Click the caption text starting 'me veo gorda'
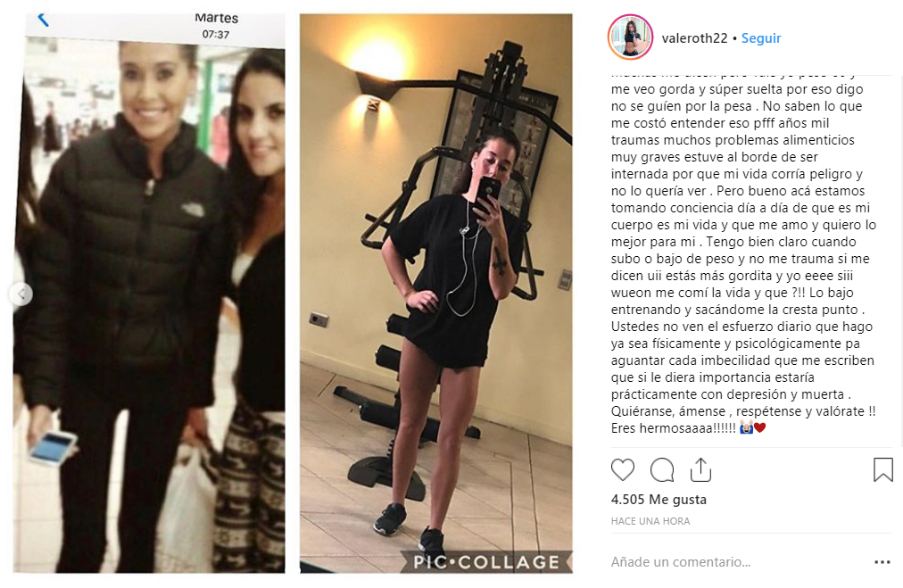903x588 pixels. tap(737, 89)
